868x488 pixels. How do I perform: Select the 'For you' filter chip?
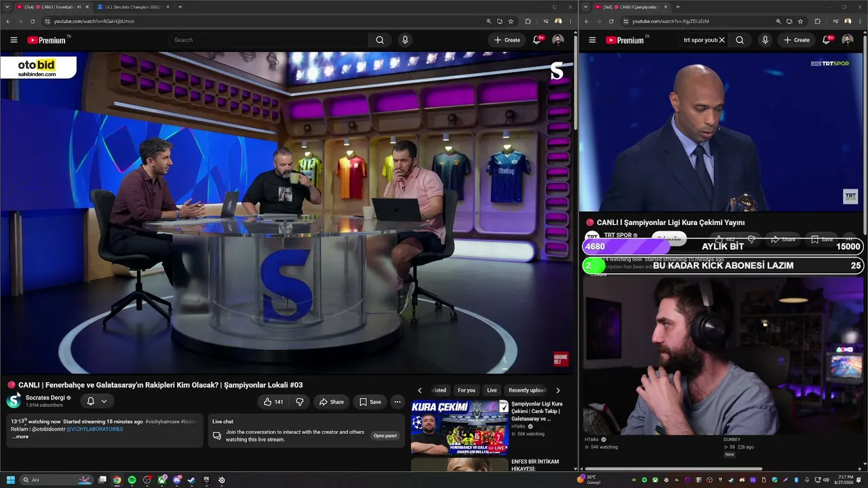pos(467,390)
